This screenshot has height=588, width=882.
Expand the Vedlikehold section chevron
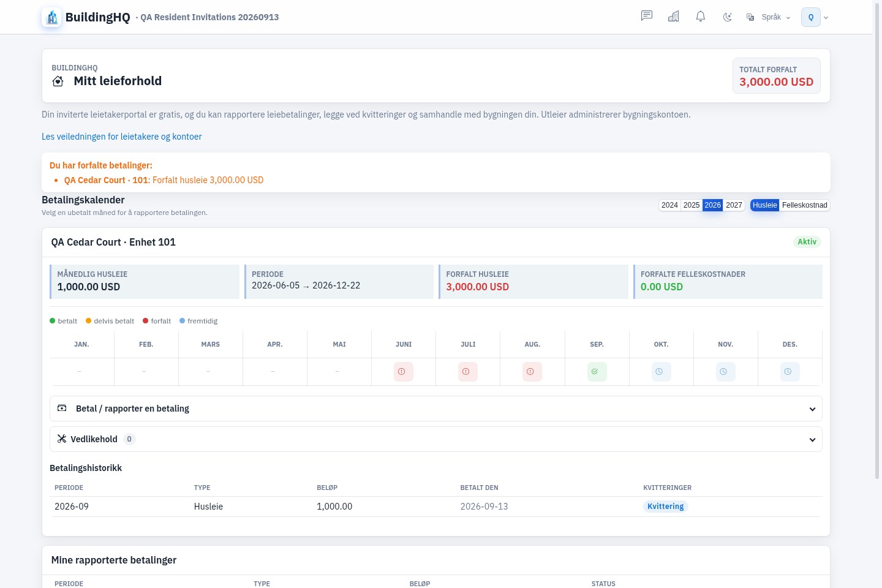pos(812,439)
